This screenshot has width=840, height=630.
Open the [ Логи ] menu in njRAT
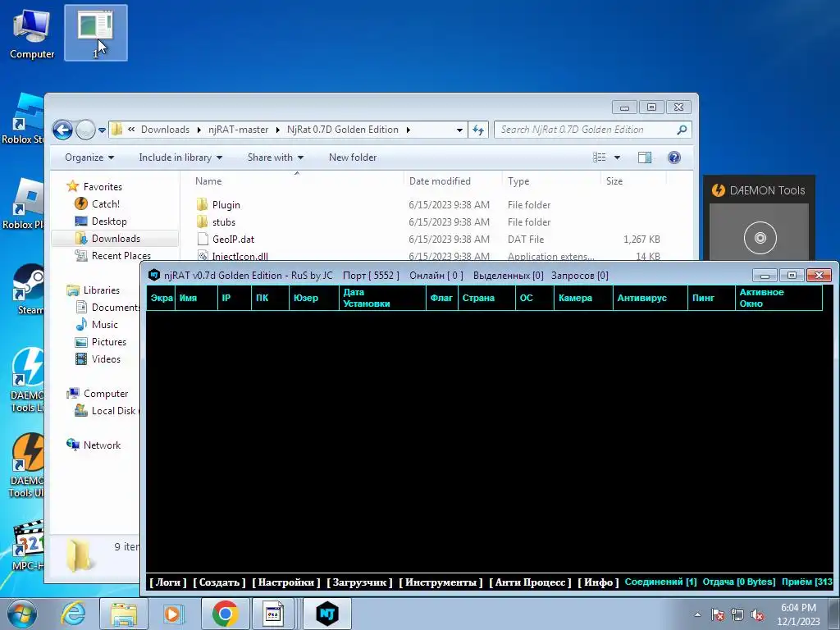click(167, 582)
